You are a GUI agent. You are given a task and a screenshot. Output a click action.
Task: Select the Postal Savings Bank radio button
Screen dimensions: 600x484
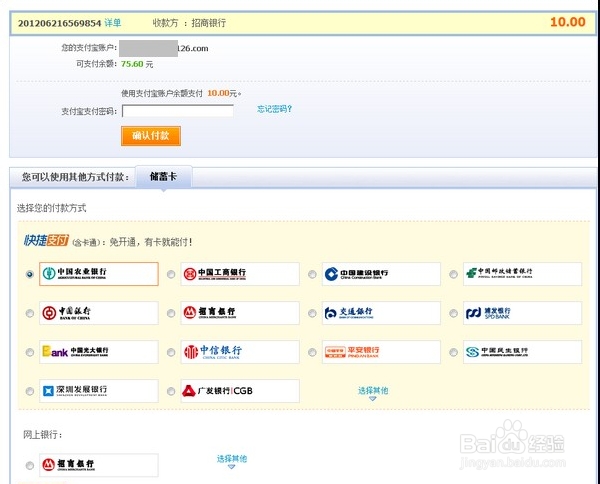(453, 274)
